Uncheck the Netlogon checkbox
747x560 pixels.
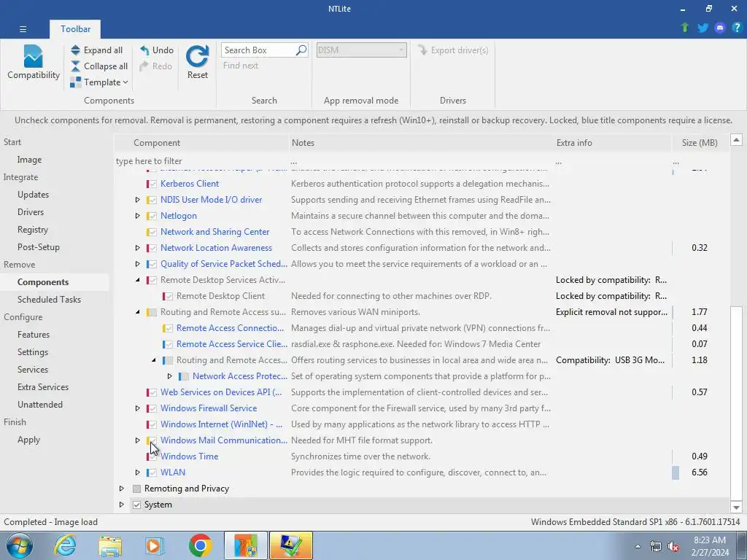(x=152, y=216)
